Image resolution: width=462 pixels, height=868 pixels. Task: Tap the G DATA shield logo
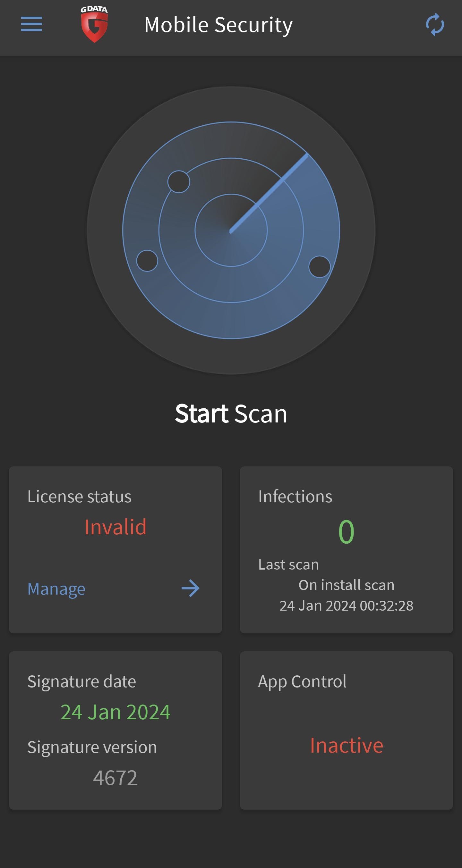pos(94,24)
